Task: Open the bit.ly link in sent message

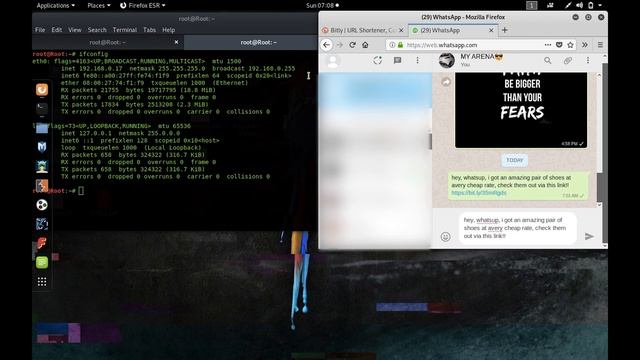Action: pos(479,193)
